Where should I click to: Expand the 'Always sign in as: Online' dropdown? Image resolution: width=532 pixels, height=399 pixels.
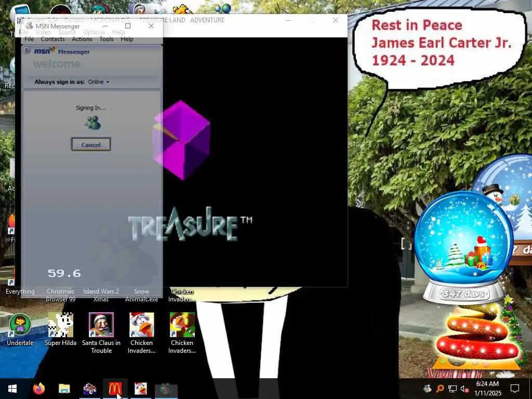pos(99,82)
